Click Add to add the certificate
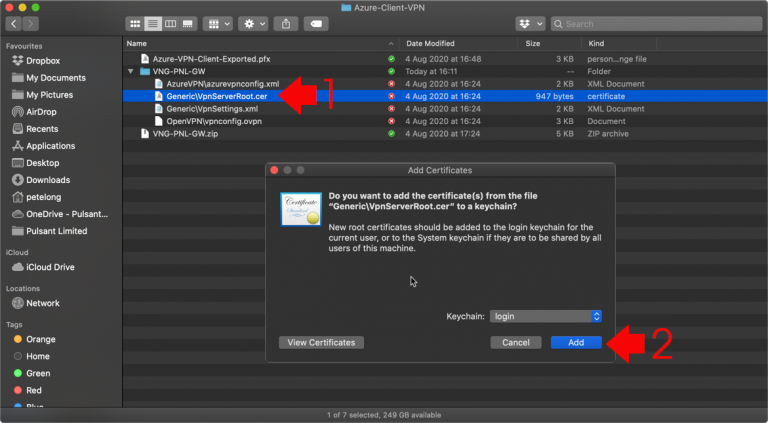 (576, 342)
